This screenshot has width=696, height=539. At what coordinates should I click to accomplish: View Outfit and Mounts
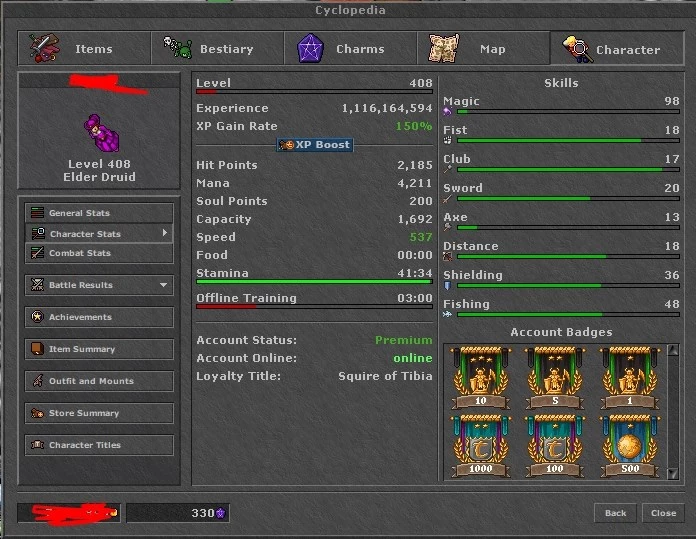99,381
